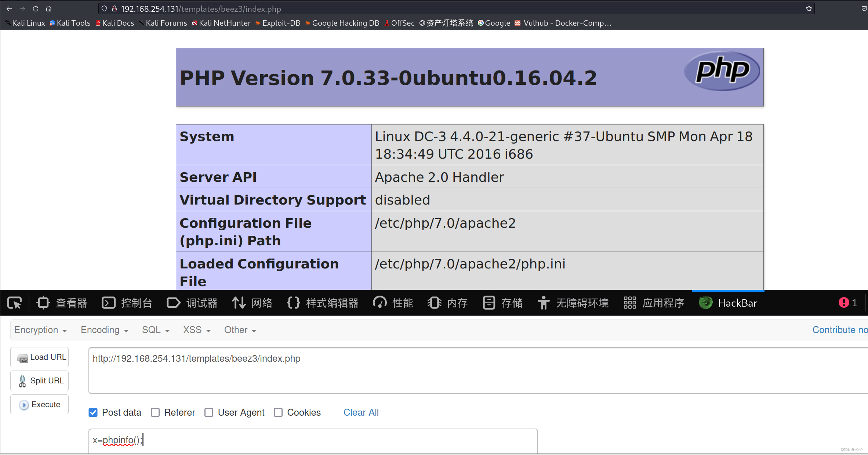Click the post data input field
This screenshot has height=455, width=868.
[x=313, y=440]
